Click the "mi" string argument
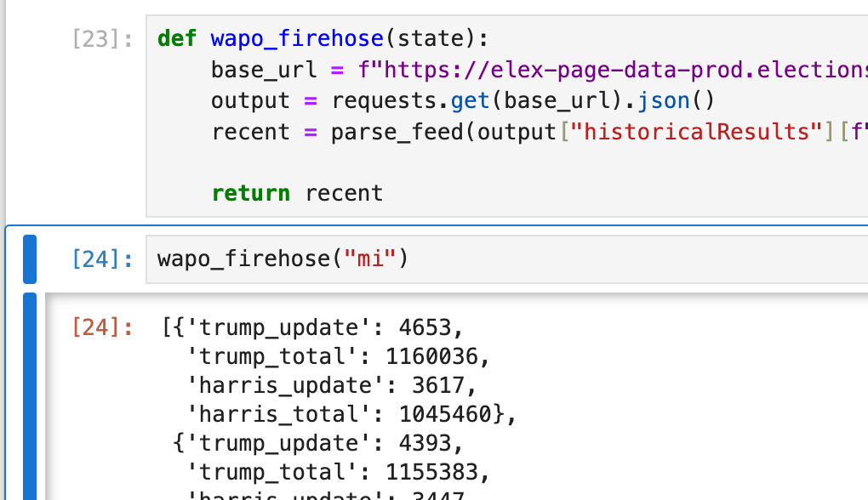868x500 pixels. [x=370, y=259]
